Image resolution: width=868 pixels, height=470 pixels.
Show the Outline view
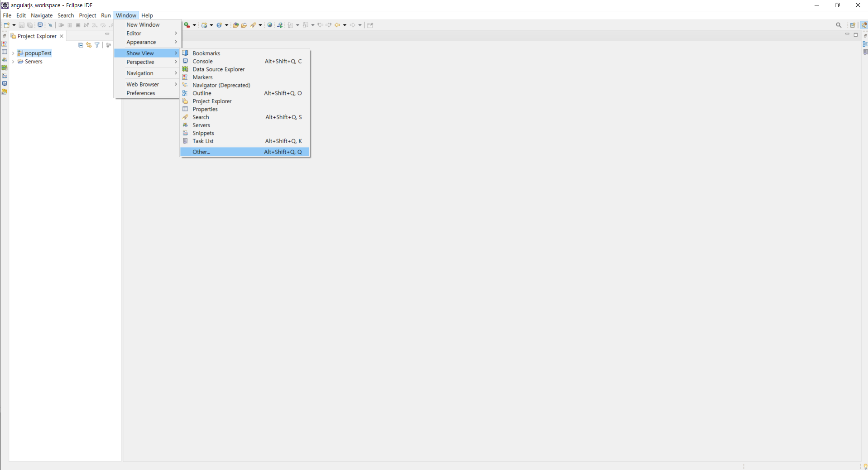245,93
